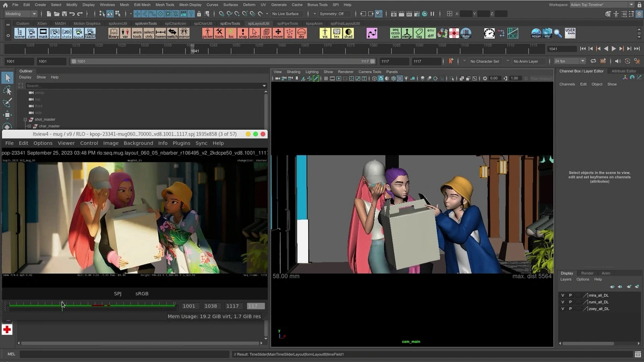
Task: Open the 24 fps frame rate dropdown
Action: 569,61
